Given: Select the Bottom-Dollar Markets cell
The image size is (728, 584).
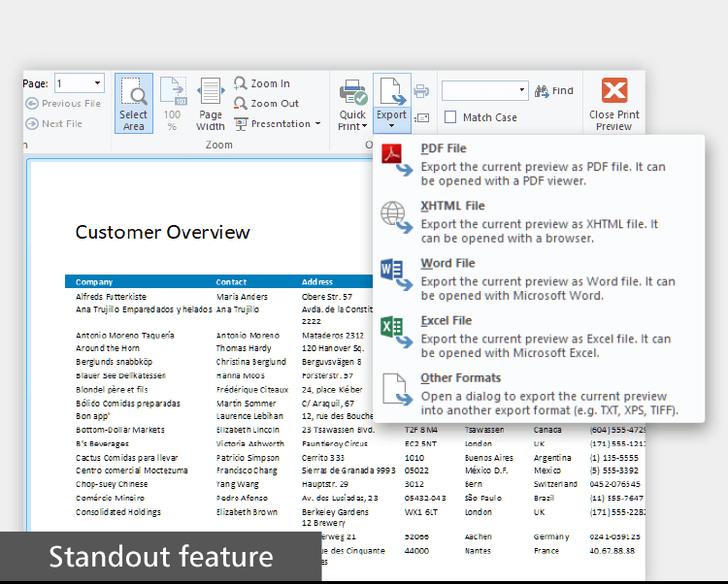Looking at the screenshot, I should tap(120, 430).
